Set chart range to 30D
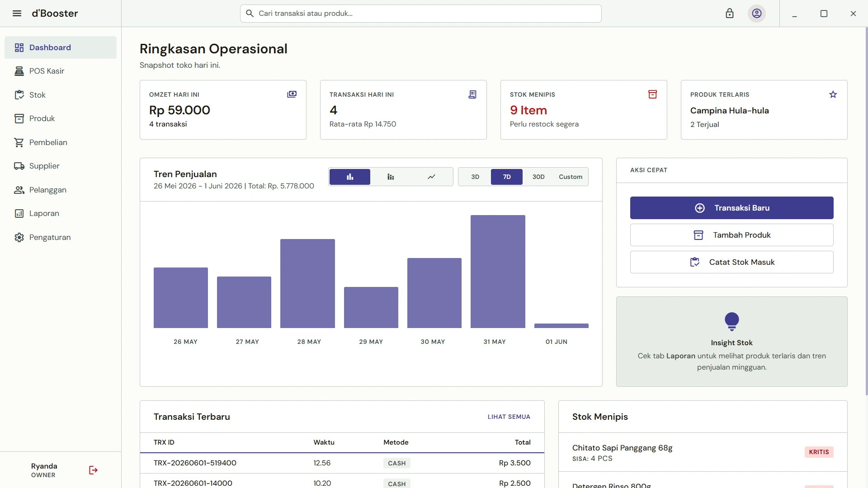868x488 pixels. tap(538, 177)
